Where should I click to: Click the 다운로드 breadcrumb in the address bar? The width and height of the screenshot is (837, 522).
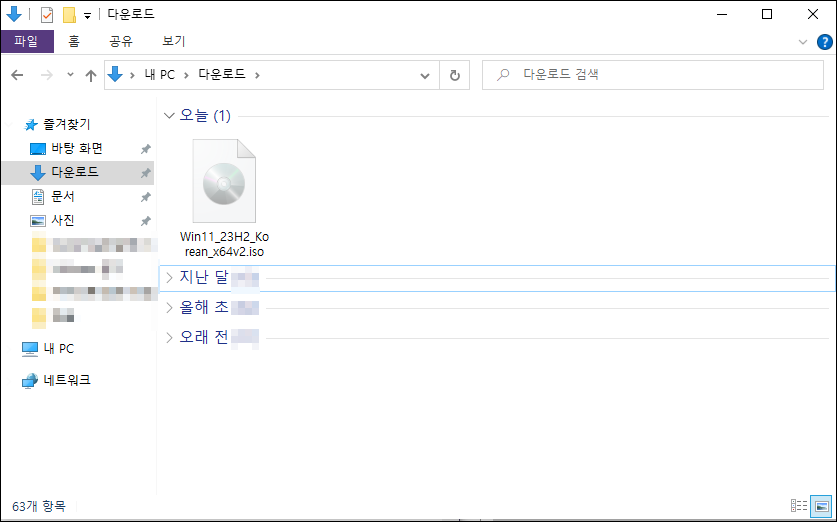point(222,74)
